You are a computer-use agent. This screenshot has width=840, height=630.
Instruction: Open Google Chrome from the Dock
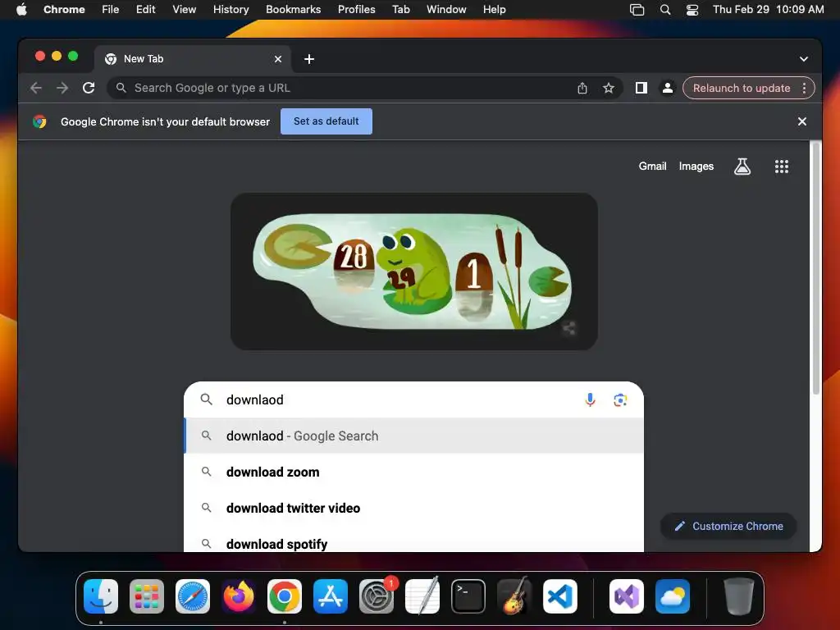pyautogui.click(x=285, y=596)
